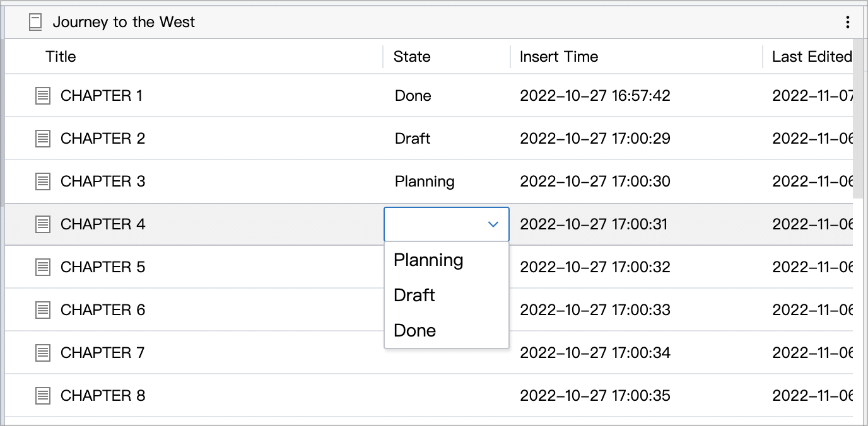This screenshot has height=426, width=868.
Task: Click the document icon for CHAPTER 7
Action: 42,353
